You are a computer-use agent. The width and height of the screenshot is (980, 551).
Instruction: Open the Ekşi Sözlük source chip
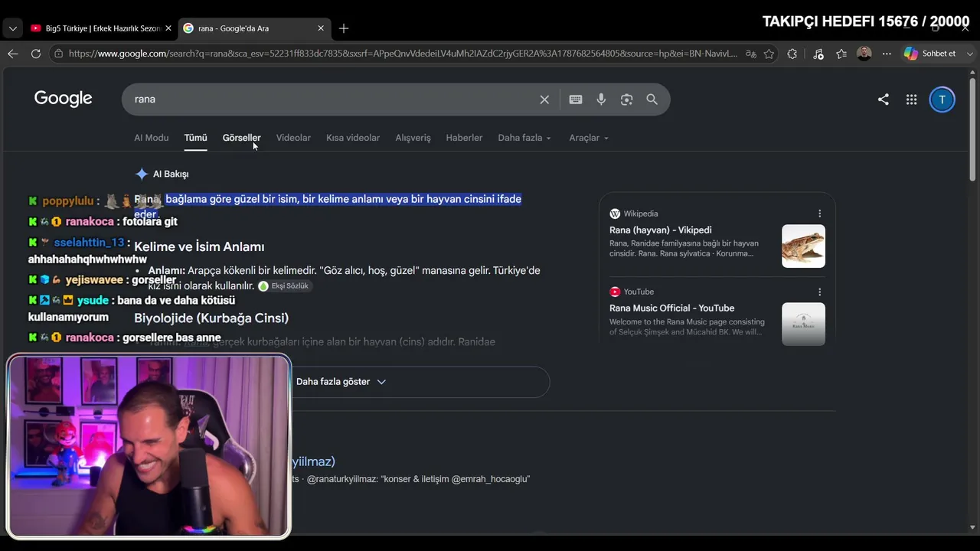(284, 286)
